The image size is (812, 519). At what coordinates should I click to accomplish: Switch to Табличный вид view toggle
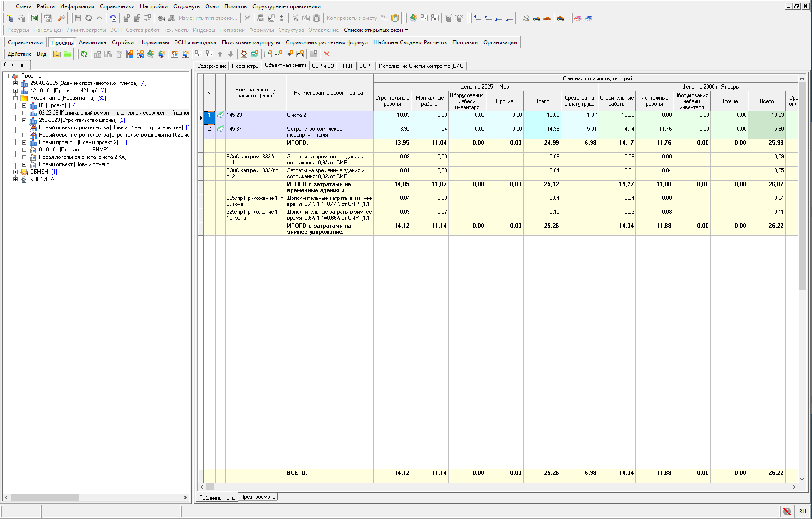[x=217, y=498]
